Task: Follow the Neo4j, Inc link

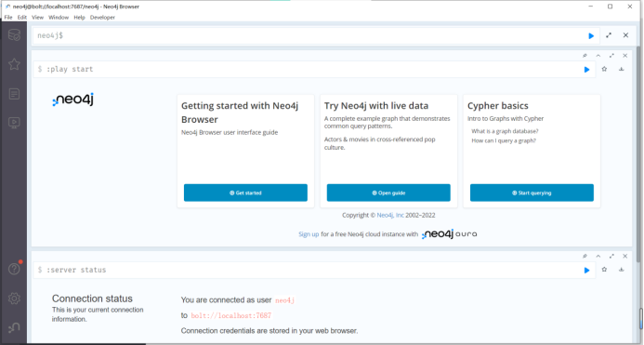Action: (x=390, y=215)
